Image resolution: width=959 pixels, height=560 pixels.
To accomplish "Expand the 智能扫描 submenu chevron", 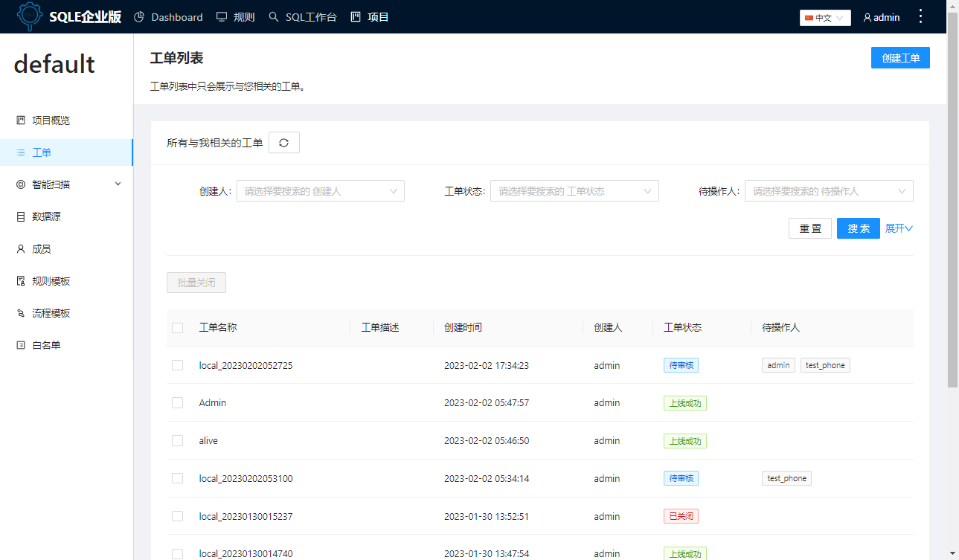I will point(118,184).
